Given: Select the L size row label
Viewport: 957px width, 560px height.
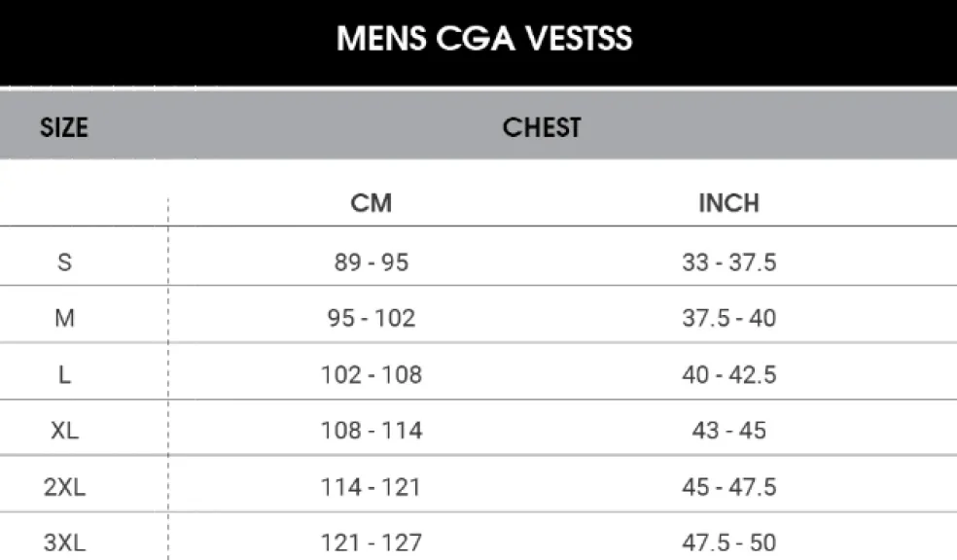Looking at the screenshot, I should point(64,374).
